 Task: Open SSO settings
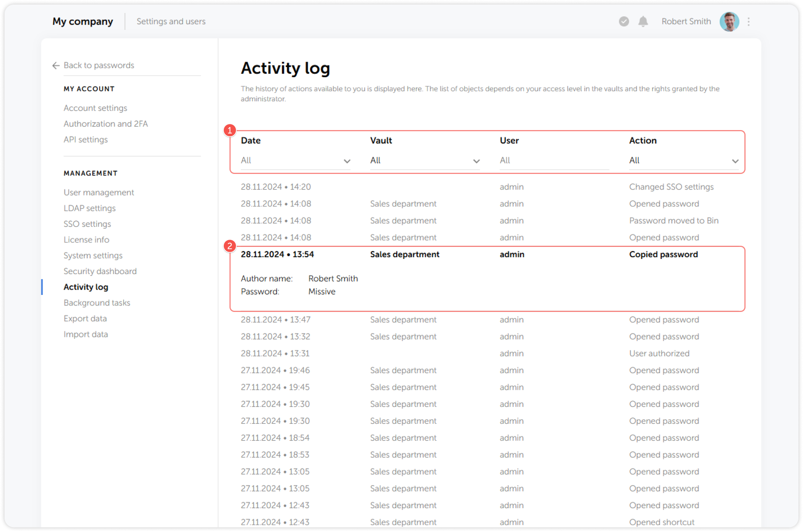[87, 224]
